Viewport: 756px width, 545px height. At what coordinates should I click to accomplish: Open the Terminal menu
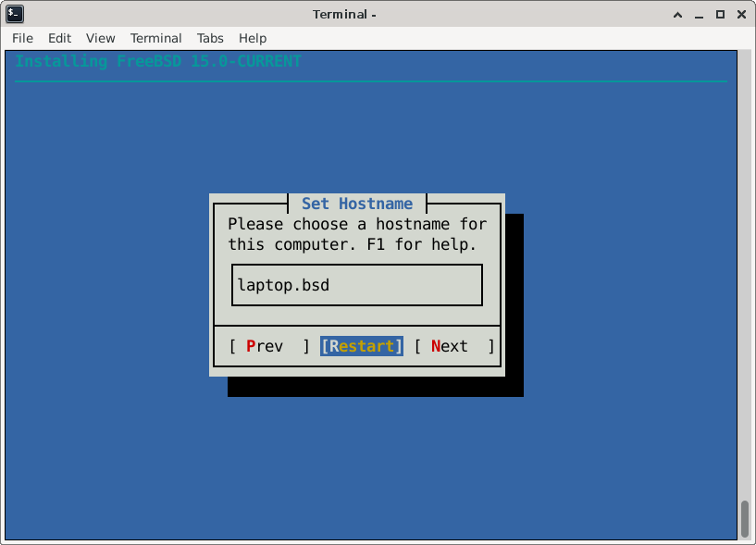tap(155, 38)
